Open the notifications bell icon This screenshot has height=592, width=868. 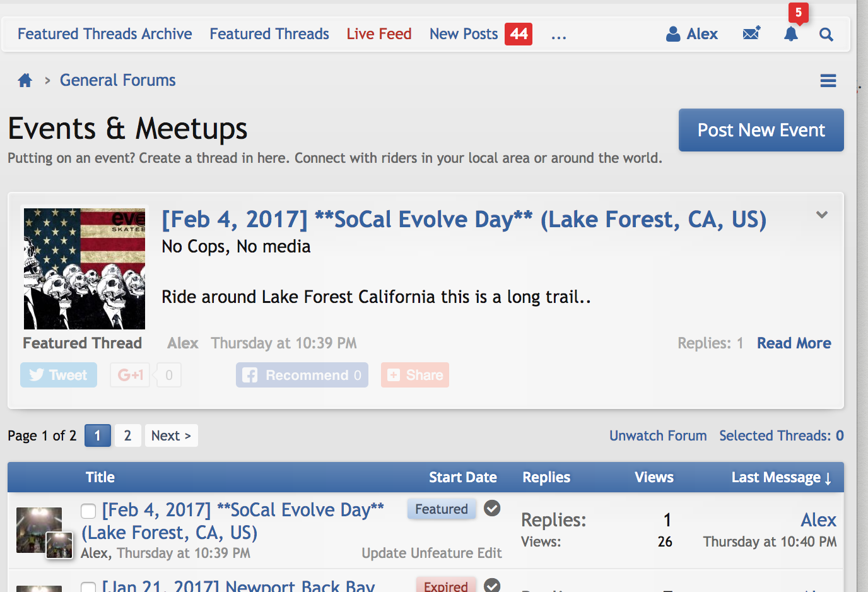[x=791, y=34]
